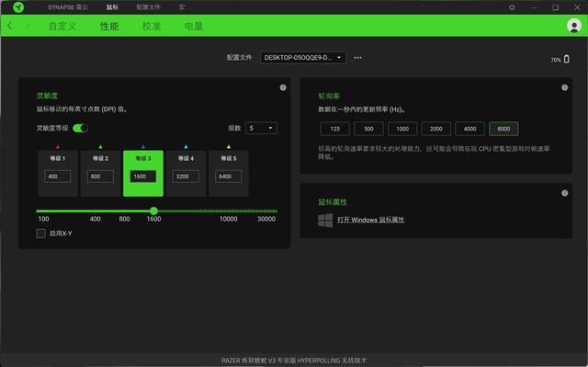Set polling rate to 8000 Hz

(x=503, y=129)
